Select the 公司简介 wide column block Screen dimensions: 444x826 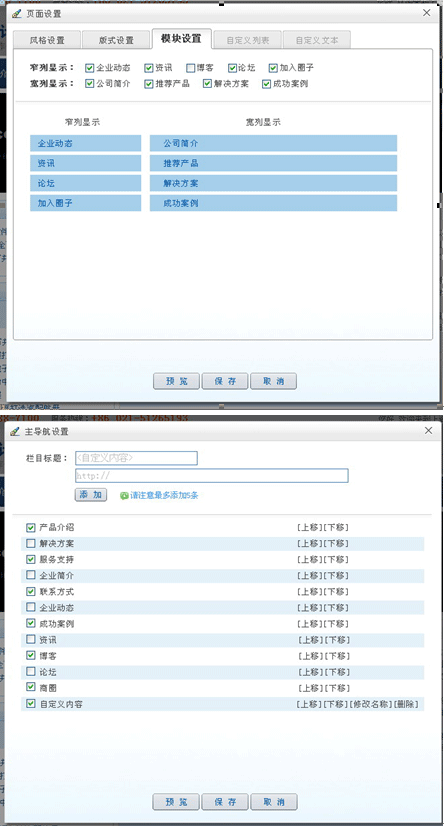(x=273, y=143)
